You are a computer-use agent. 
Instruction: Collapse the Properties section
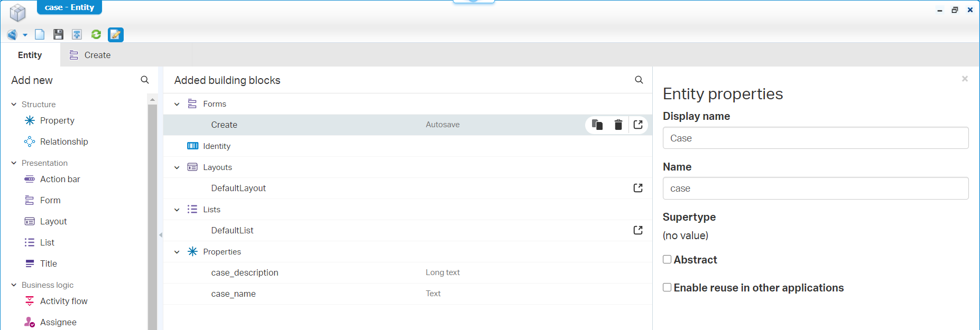click(x=177, y=252)
